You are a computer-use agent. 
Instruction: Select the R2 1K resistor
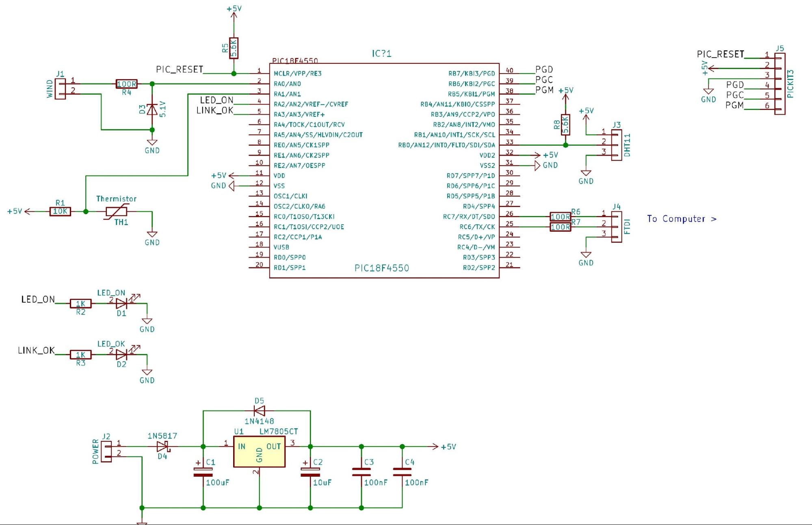(80, 304)
